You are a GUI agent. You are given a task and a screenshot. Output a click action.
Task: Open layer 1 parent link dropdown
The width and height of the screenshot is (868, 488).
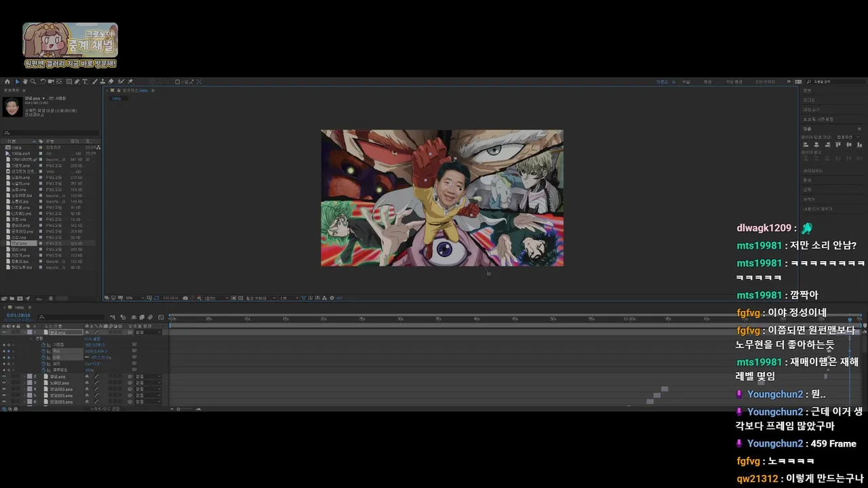coord(148,332)
